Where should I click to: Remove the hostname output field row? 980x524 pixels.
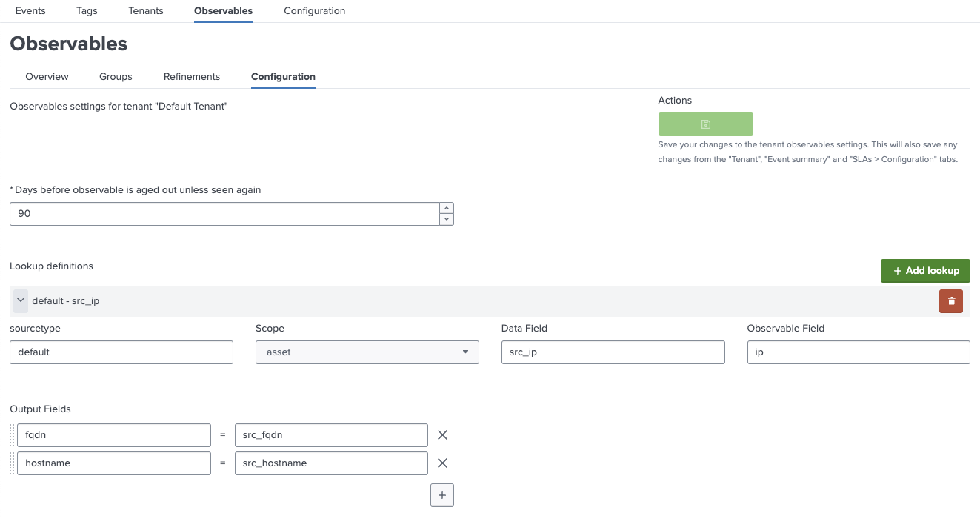point(442,463)
